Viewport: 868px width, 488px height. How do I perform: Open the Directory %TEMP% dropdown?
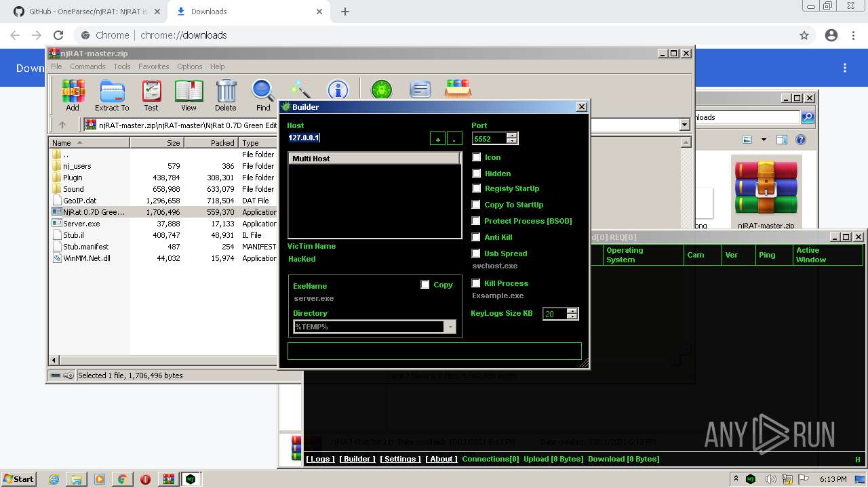coord(450,327)
